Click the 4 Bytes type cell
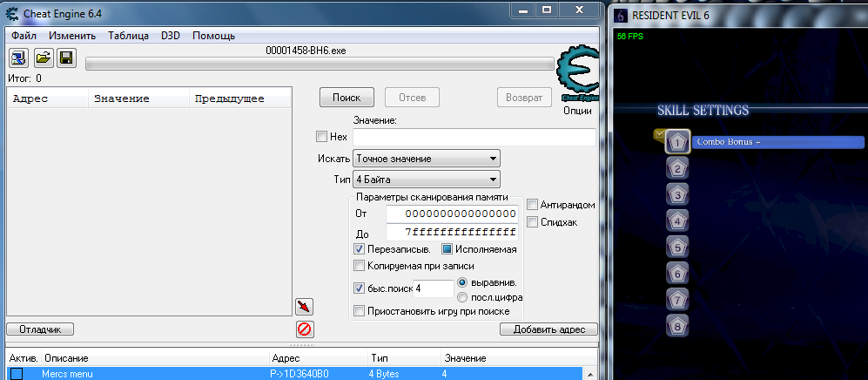Screen dimensions: 868x380 (384, 374)
